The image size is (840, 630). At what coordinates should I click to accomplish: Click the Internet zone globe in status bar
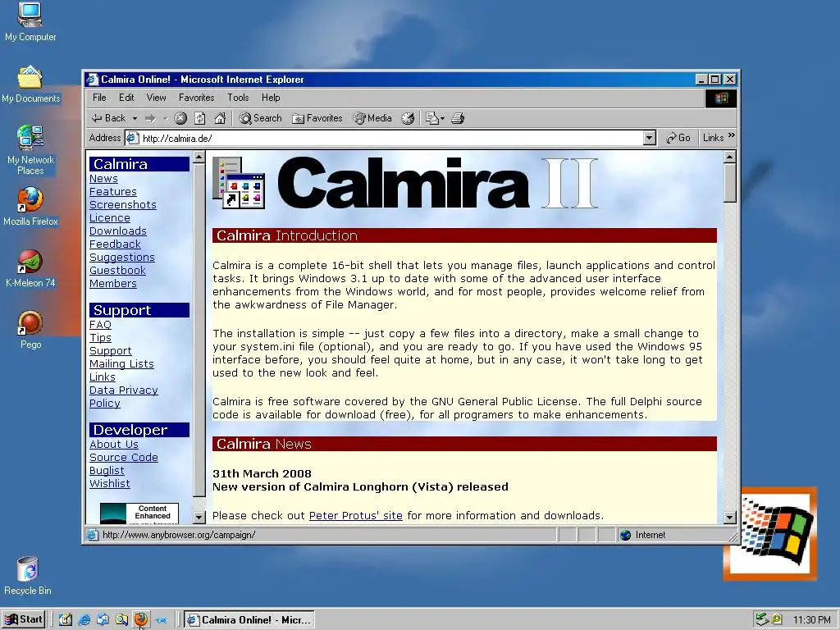(x=626, y=535)
